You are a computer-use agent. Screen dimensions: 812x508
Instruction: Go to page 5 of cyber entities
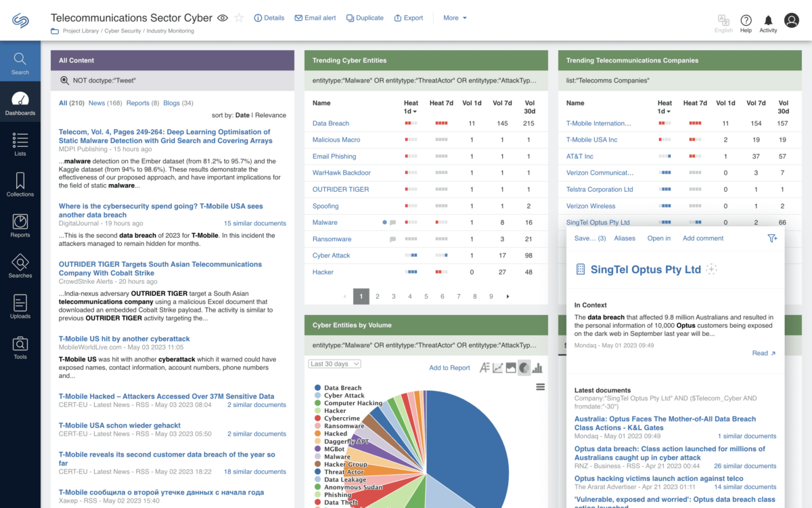pyautogui.click(x=426, y=296)
